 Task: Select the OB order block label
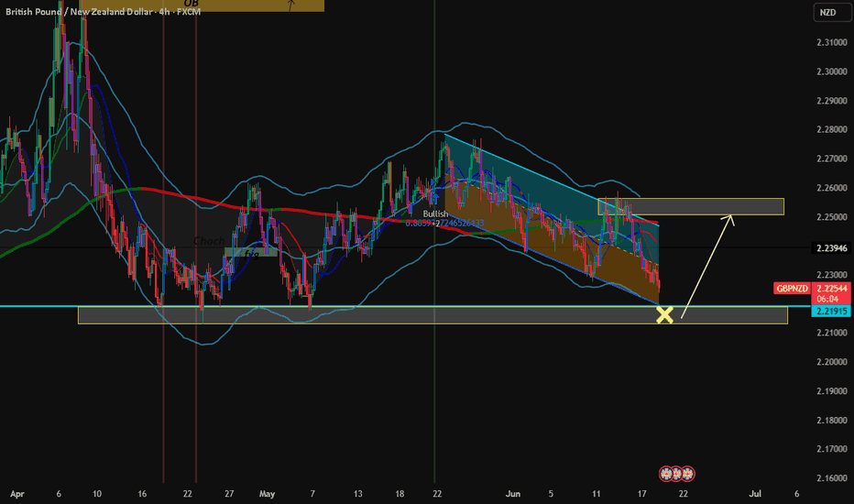pyautogui.click(x=192, y=4)
